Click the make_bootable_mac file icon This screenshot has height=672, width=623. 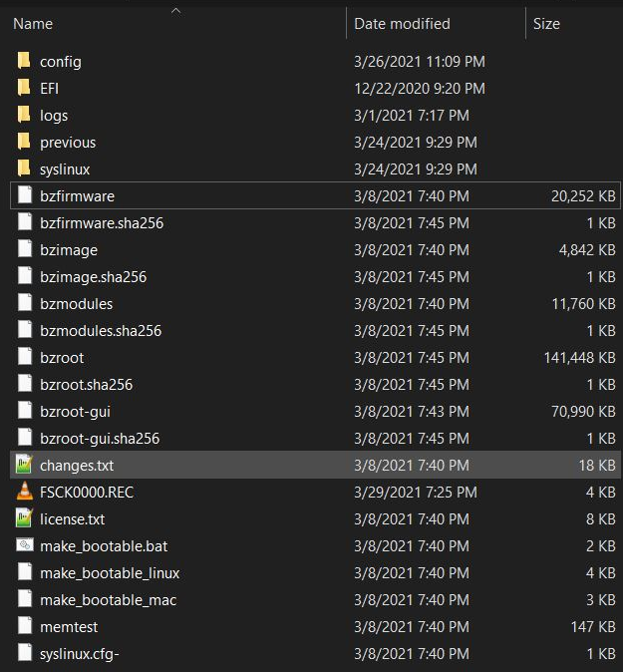(x=25, y=599)
